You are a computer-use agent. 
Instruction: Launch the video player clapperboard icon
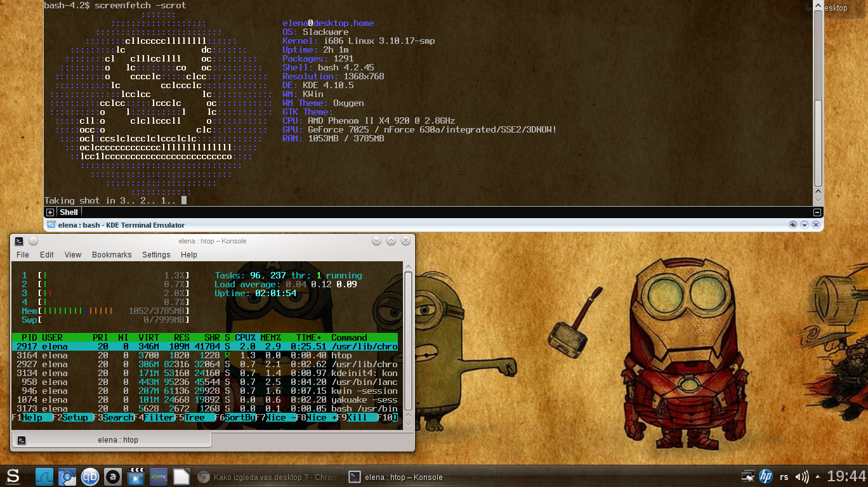point(136,476)
